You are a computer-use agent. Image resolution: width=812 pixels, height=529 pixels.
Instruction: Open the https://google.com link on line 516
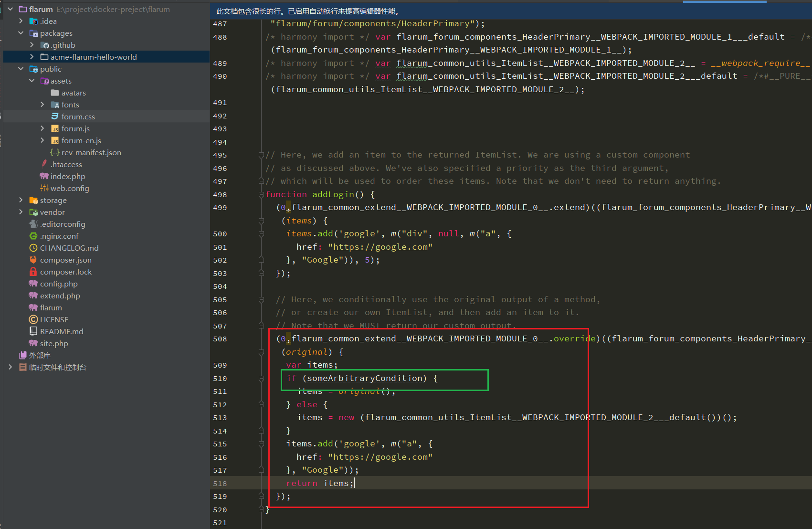(380, 457)
